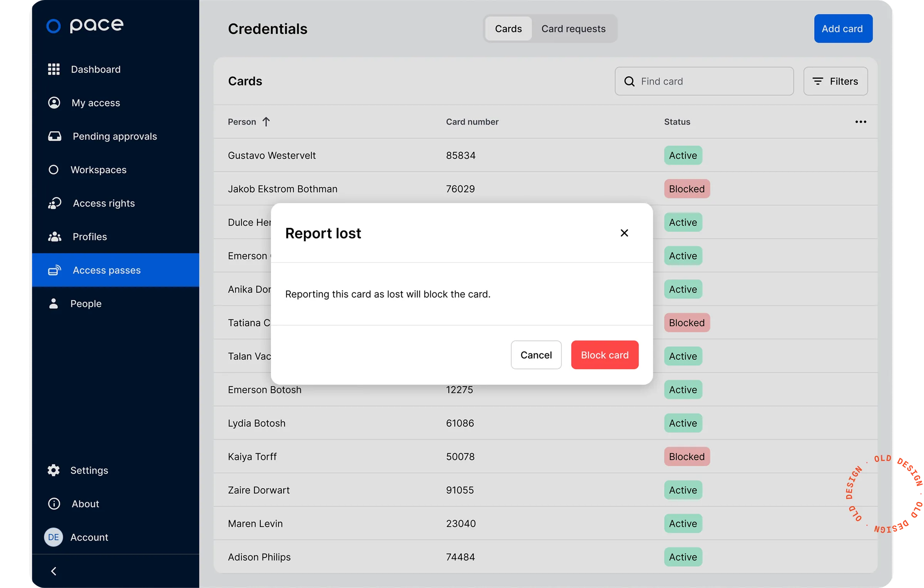Select Emerson Botosh name
Viewport: 924px width, 588px height.
264,390
